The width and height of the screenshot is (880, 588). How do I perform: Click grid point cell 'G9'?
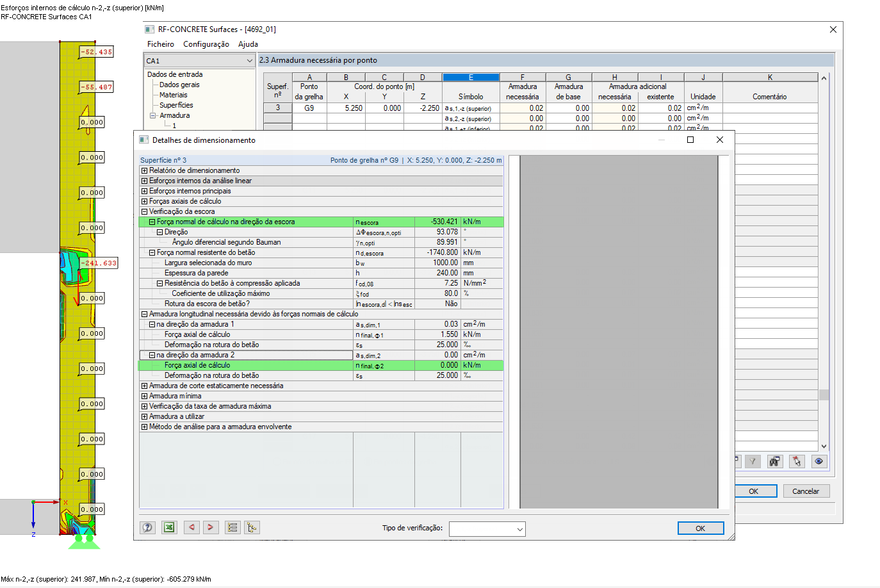pyautogui.click(x=309, y=108)
